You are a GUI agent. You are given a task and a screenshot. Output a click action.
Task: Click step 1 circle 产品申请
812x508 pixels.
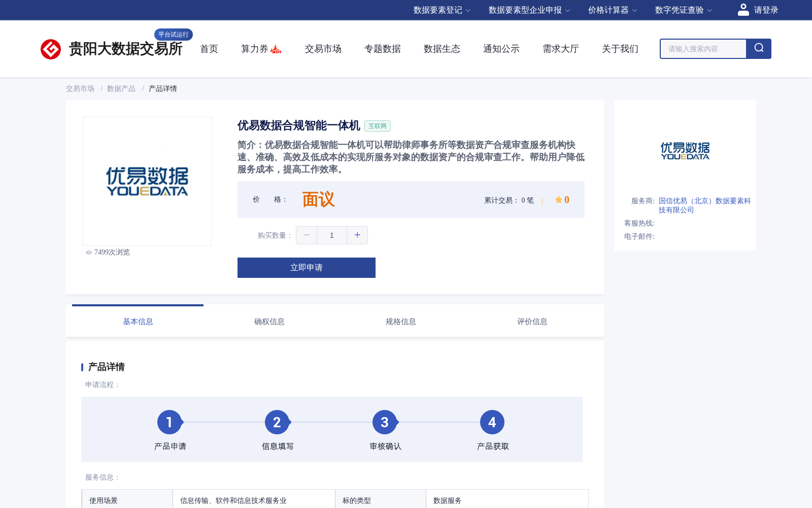(170, 422)
